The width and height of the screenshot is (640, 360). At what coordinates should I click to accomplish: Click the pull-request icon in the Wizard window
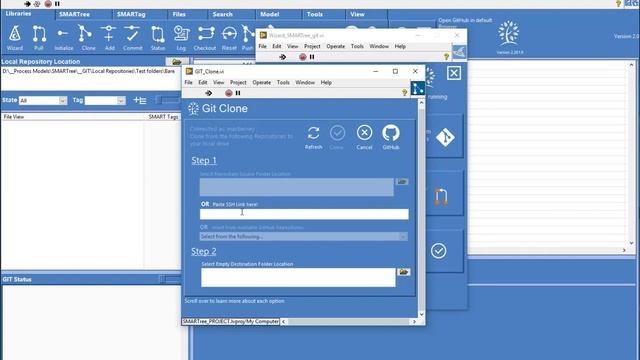[441, 196]
